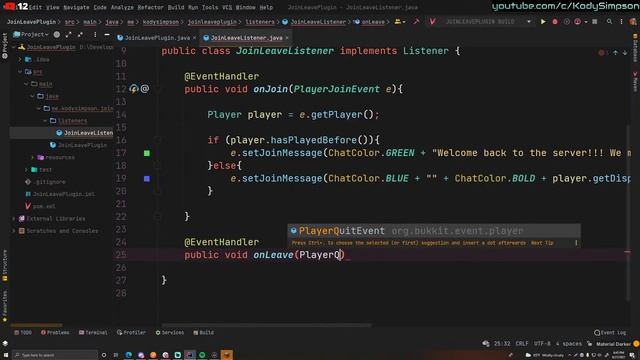This screenshot has height=360, width=640.
Task: Start debugging with the red bug icon
Action: coord(555,22)
